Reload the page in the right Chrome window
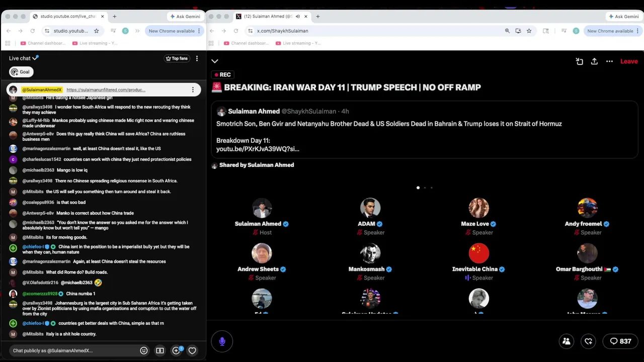The image size is (644, 362). (236, 31)
